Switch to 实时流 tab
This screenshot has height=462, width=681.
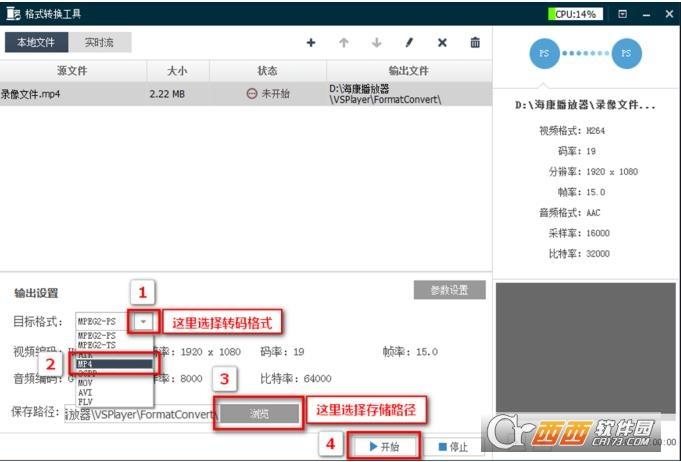click(99, 42)
